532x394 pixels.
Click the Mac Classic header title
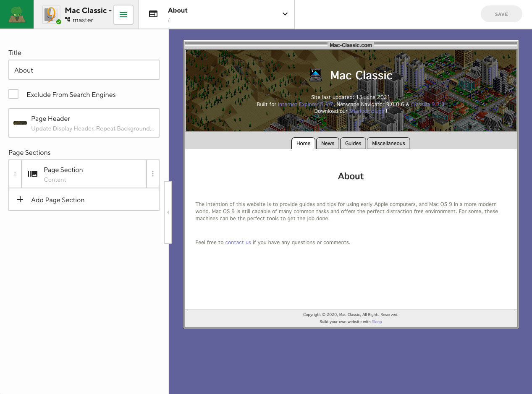[x=361, y=75]
